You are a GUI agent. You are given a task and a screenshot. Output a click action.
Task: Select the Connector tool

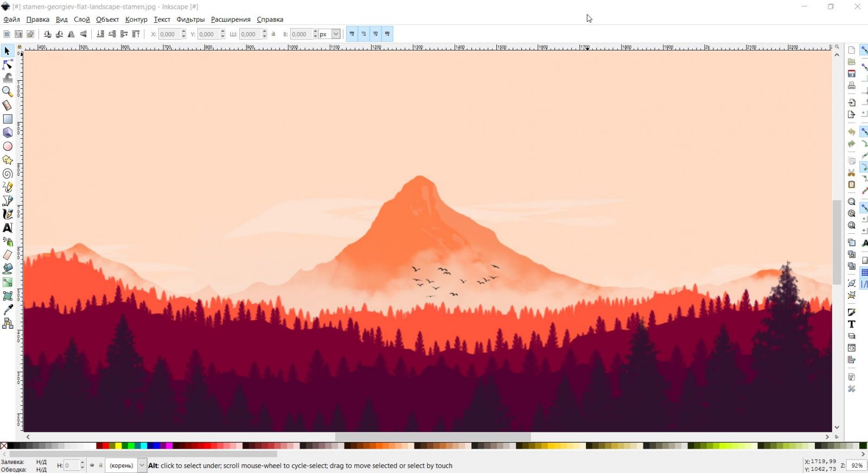[x=8, y=324]
